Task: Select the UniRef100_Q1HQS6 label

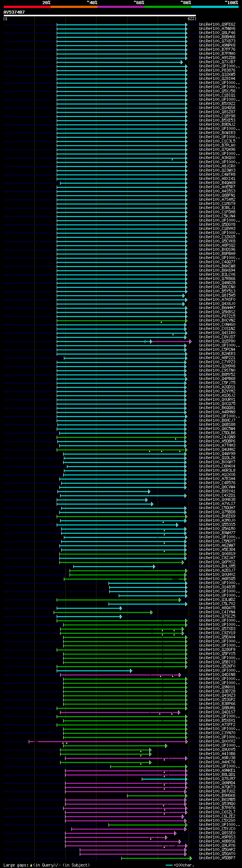Action: point(217,108)
